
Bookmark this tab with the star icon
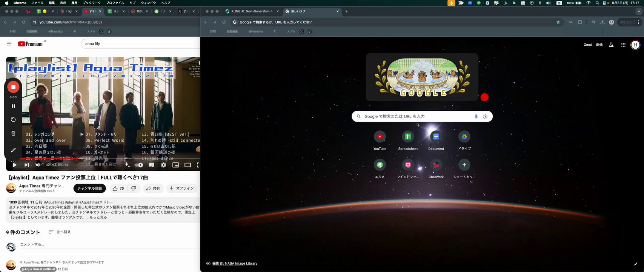click(558, 22)
